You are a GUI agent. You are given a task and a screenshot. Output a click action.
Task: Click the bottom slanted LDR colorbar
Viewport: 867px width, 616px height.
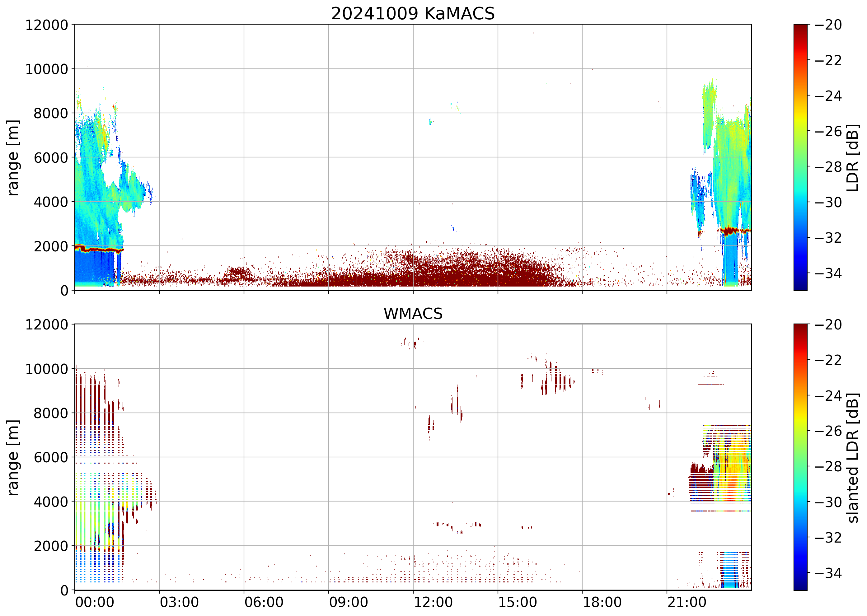tap(800, 457)
